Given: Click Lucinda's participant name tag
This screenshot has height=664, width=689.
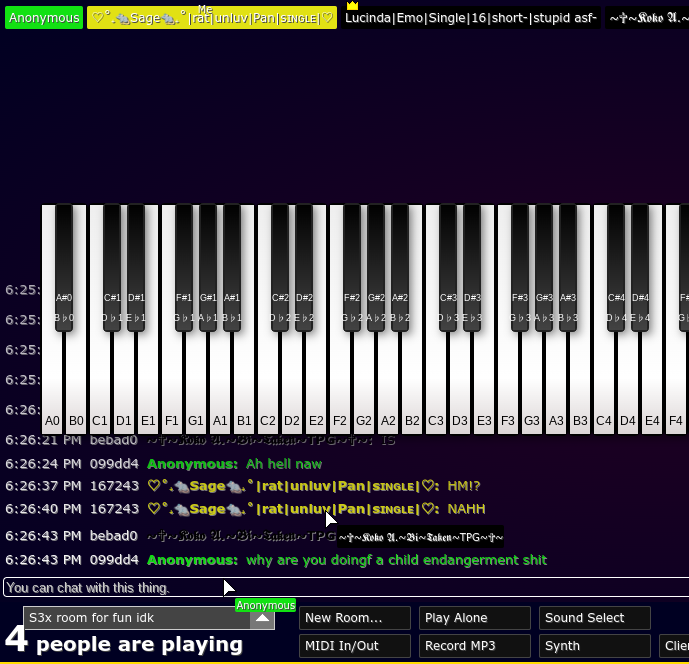Looking at the screenshot, I should point(471,18).
